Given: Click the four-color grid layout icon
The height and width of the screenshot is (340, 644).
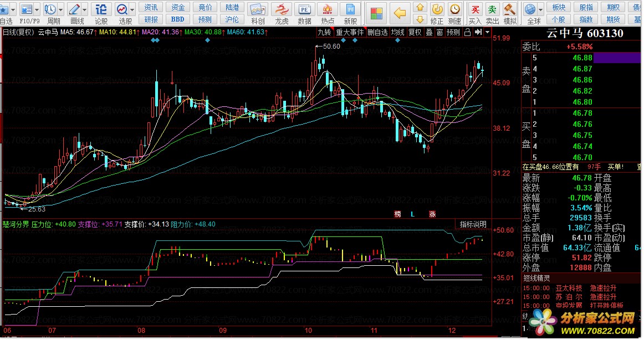Looking at the screenshot, I should tap(377, 13).
